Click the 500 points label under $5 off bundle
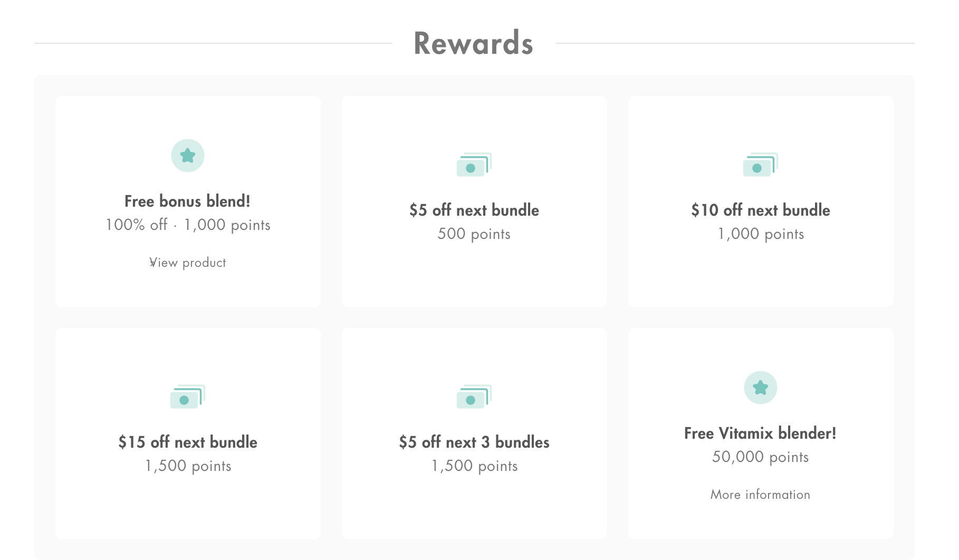Screen dimensions: 959x560 pyautogui.click(x=473, y=234)
